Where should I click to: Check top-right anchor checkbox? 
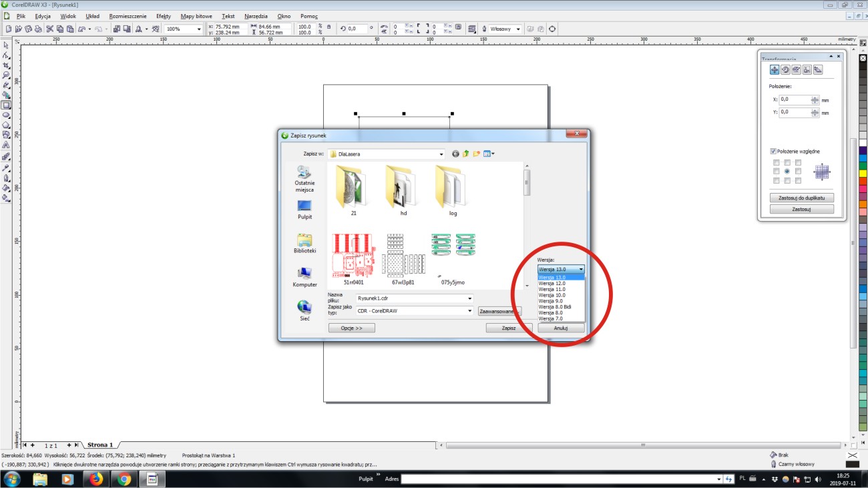coord(798,162)
